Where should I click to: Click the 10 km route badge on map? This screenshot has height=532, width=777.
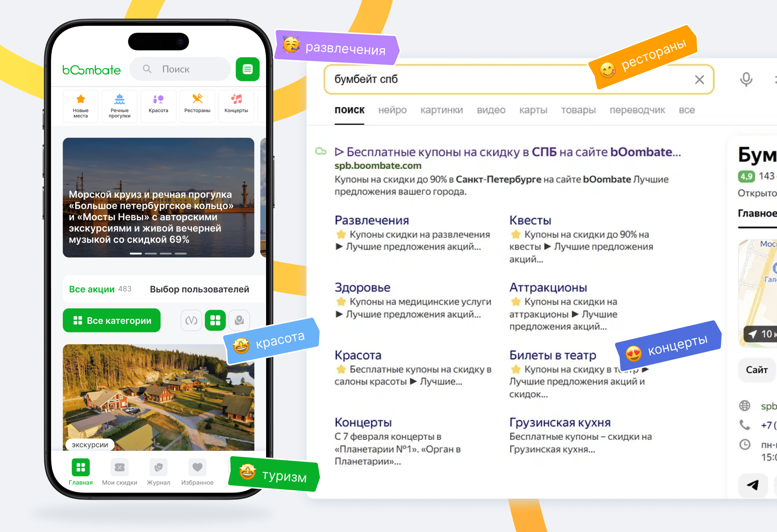[760, 334]
